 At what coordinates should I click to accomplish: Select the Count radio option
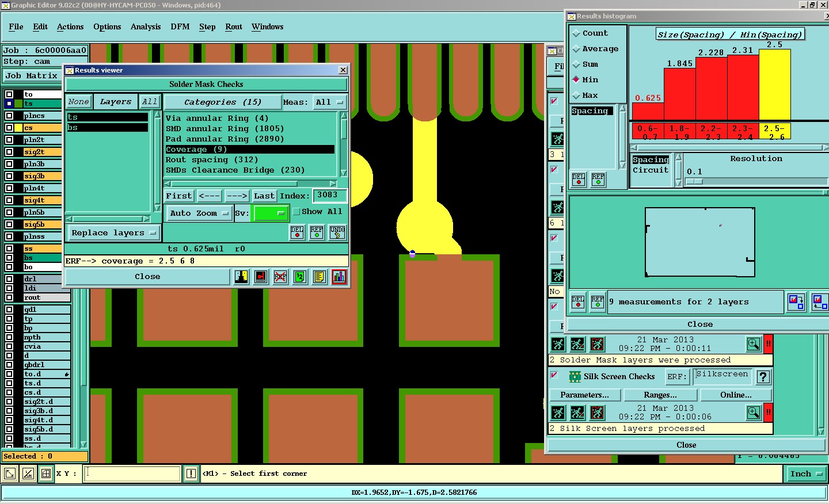tap(576, 33)
